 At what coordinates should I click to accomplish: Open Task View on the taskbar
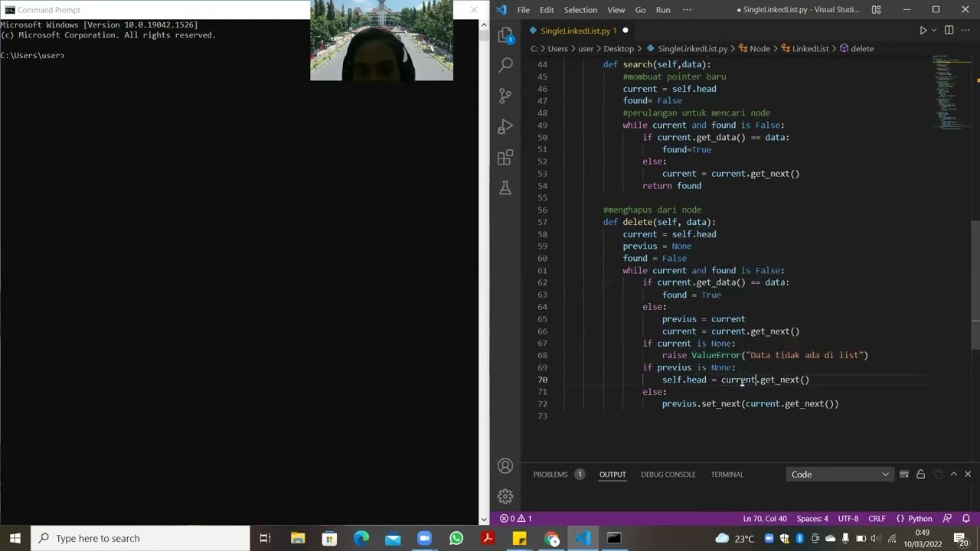(x=265, y=538)
